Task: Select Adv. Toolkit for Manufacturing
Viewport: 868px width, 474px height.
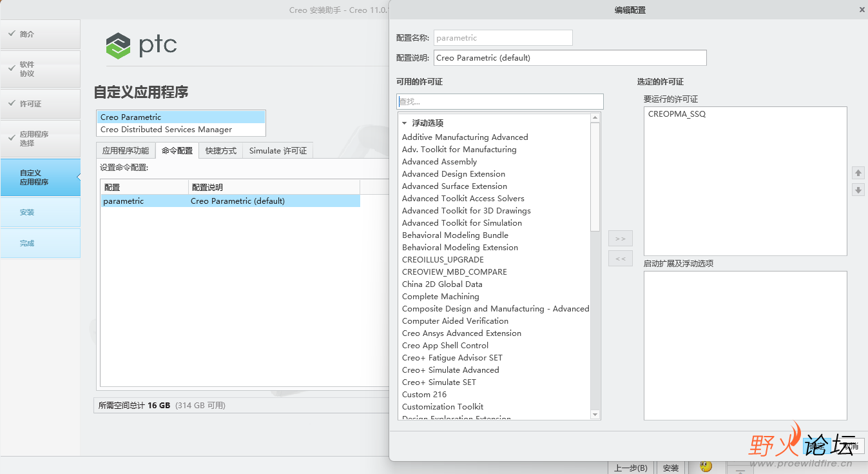Action: click(x=459, y=150)
